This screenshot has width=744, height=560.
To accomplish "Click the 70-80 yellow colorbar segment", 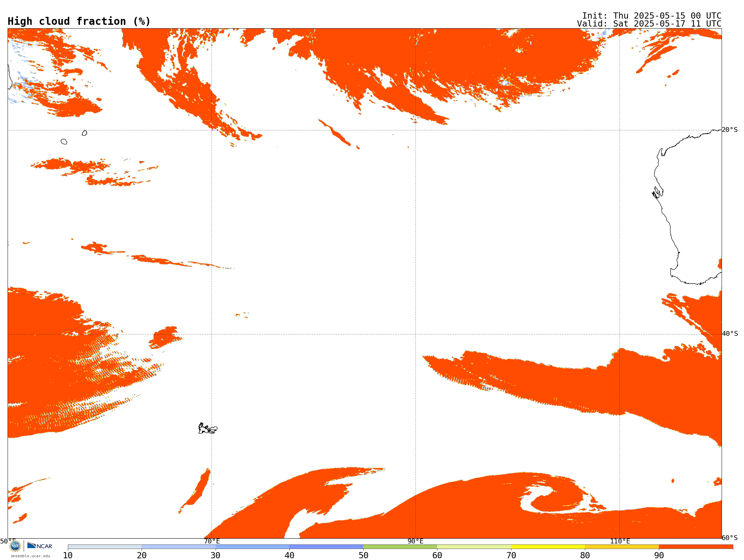I will [548, 547].
